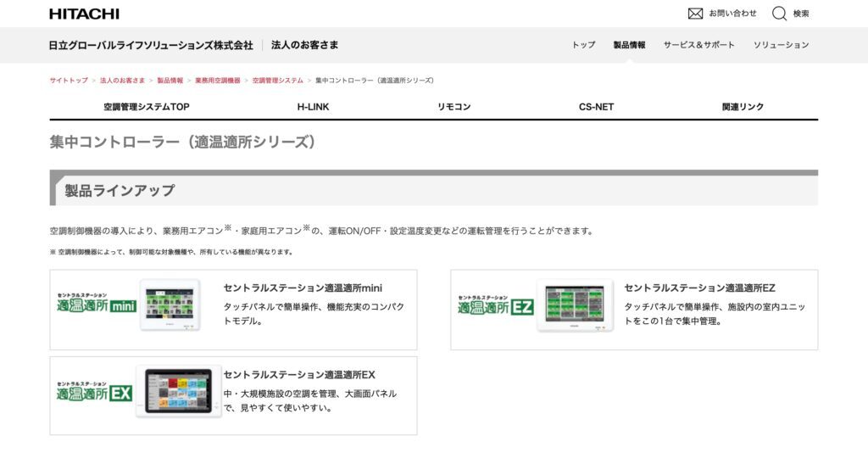
Task: Click the envelope contact icon
Action: pyautogui.click(x=695, y=14)
